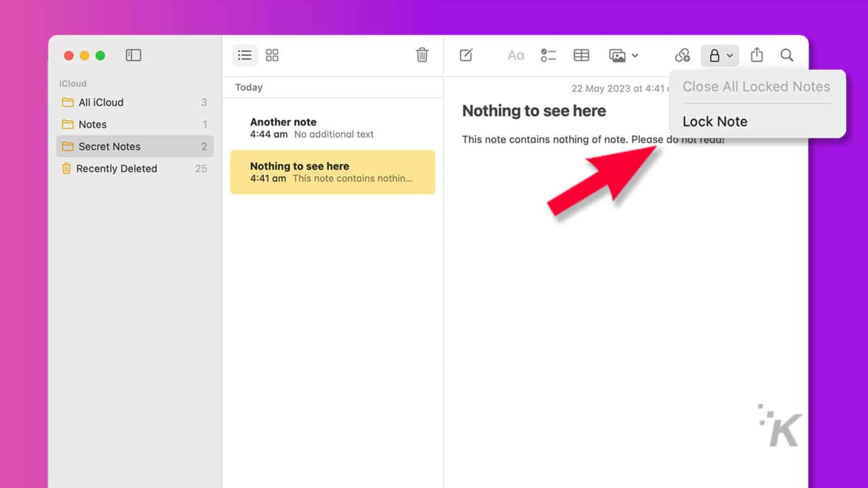Screen dimensions: 868x488
Task: Select Lock Note from the menu
Action: pyautogui.click(x=715, y=121)
